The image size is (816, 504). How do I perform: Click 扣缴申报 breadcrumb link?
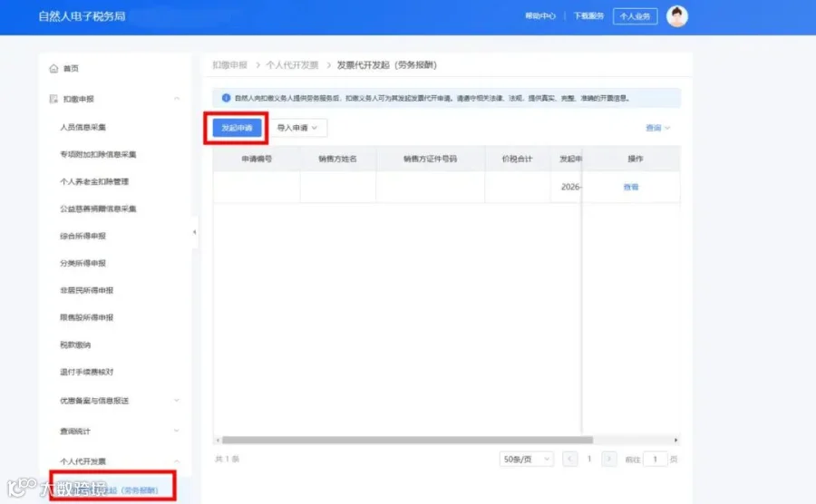(229, 65)
